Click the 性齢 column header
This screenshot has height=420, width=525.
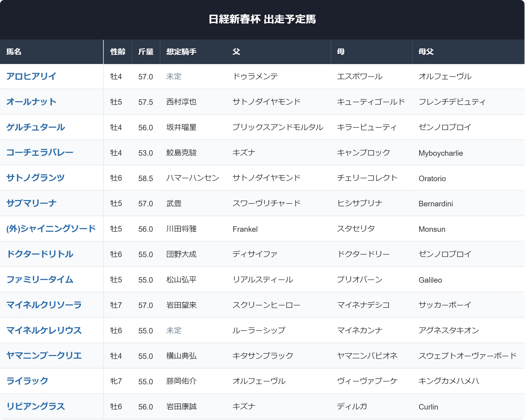coord(118,52)
